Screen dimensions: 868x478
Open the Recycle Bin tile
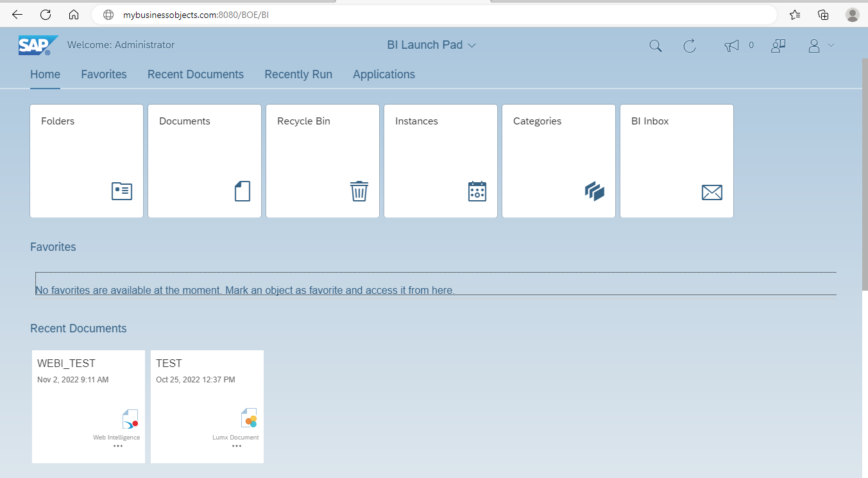coord(323,161)
